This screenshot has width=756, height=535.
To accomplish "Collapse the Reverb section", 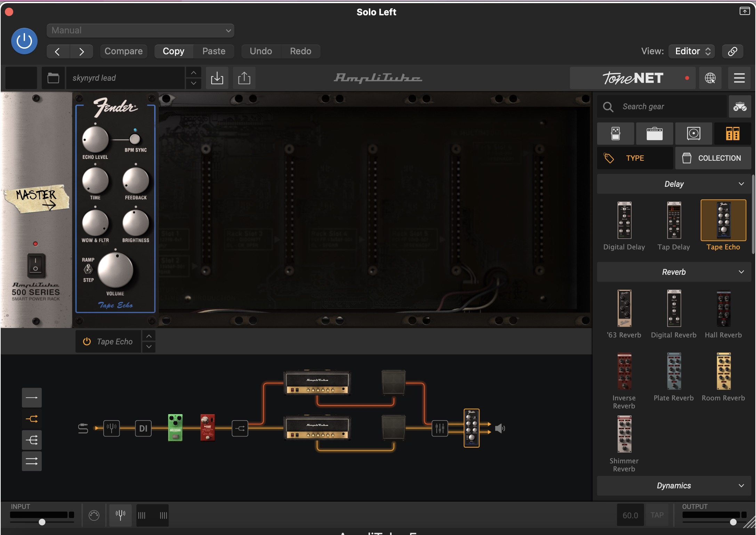I will pyautogui.click(x=674, y=272).
